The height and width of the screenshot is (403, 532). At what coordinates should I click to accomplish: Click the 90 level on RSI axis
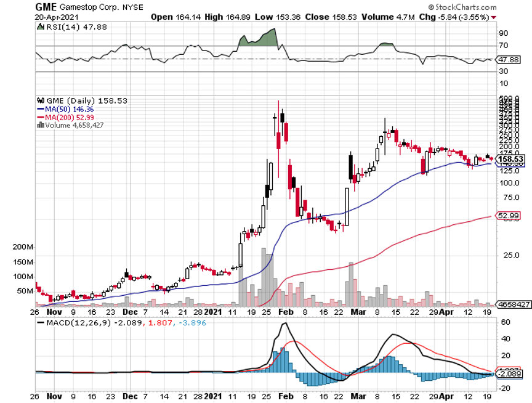[504, 33]
